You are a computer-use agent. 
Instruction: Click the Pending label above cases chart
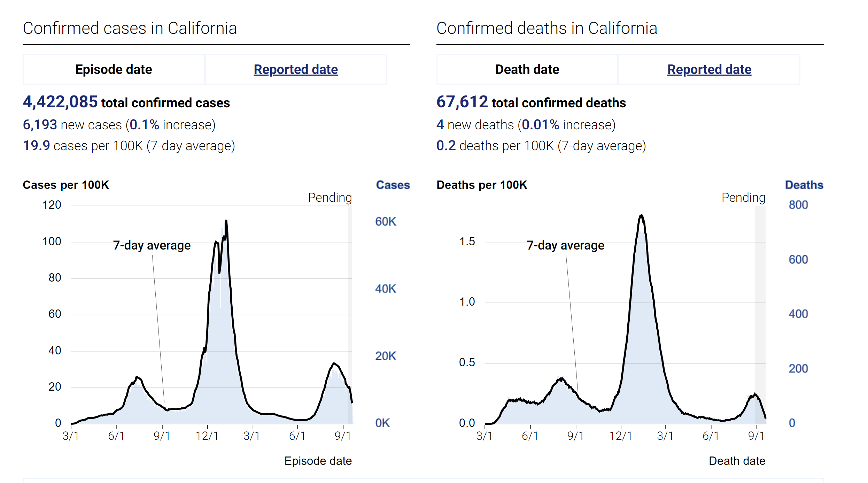click(x=330, y=198)
